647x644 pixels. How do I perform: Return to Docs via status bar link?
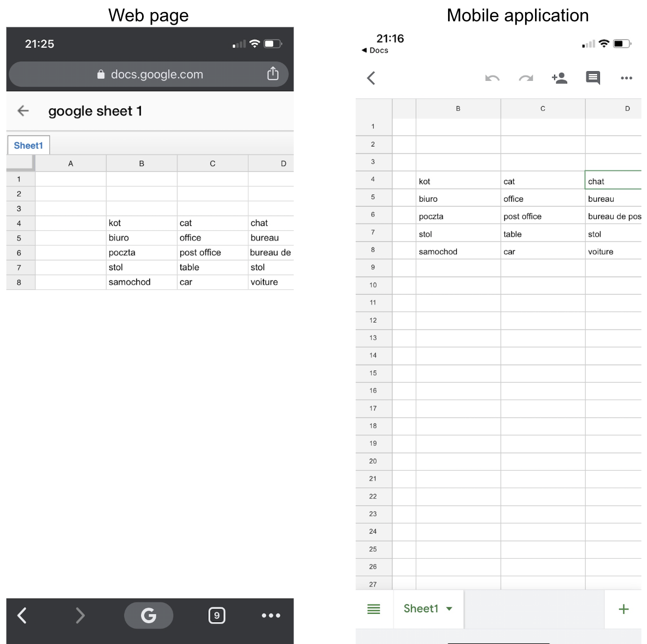(x=375, y=50)
